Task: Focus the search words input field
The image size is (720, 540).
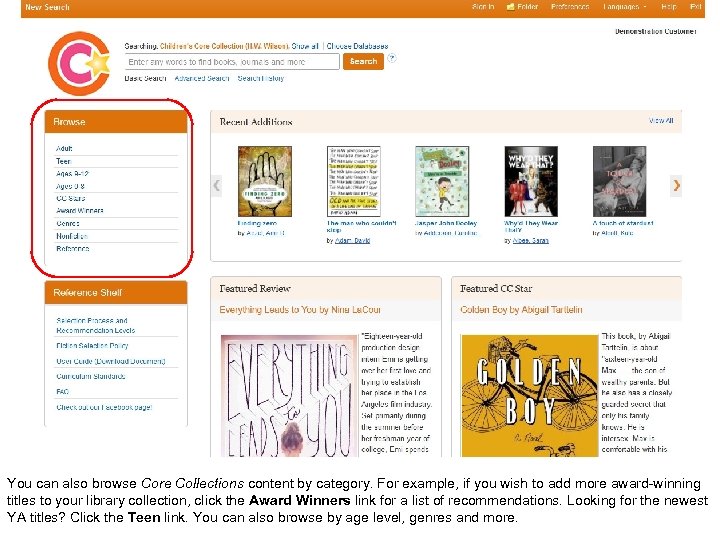Action: 232,62
